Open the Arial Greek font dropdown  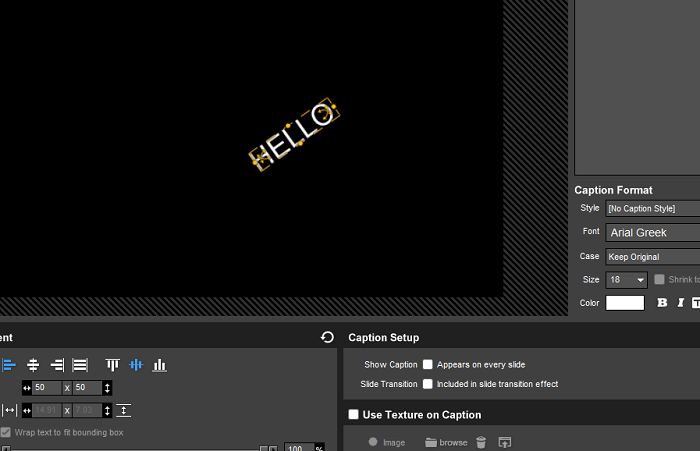653,233
